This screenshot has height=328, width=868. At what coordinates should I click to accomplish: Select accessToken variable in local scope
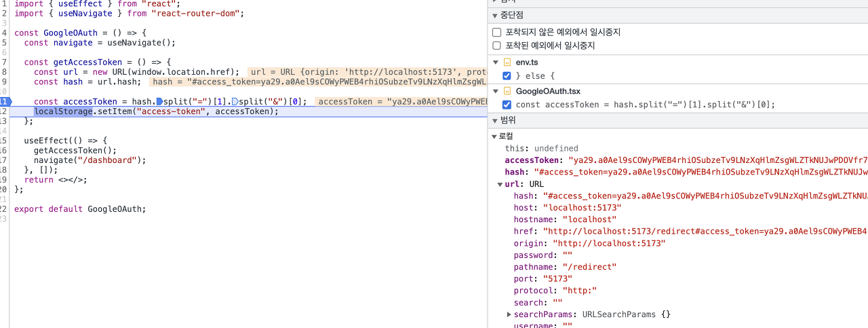(686, 160)
